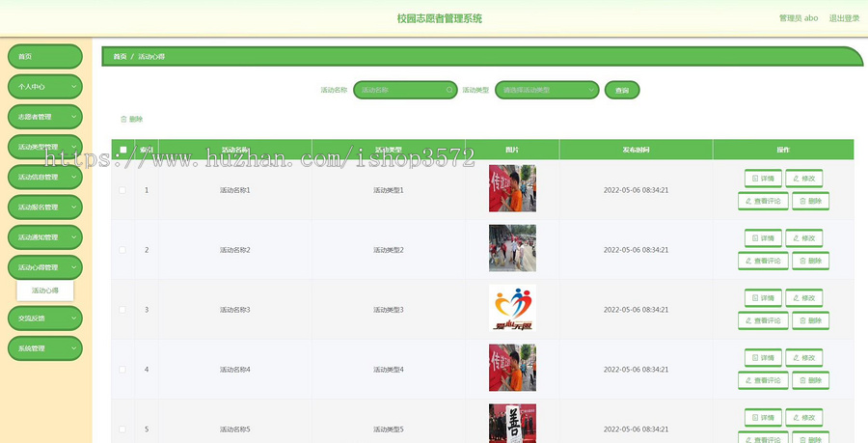This screenshot has height=443, width=868.
Task: Open 查看评论 for 活动名称1
Action: pyautogui.click(x=763, y=201)
